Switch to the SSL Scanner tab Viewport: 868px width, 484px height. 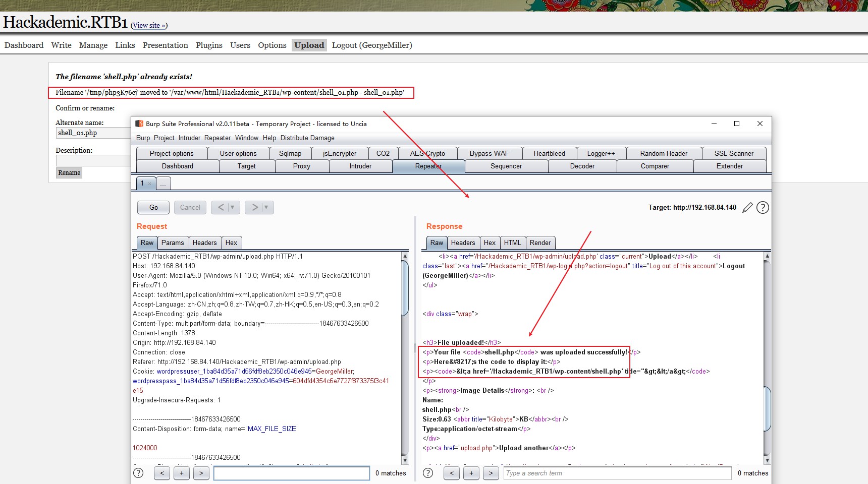tap(734, 153)
